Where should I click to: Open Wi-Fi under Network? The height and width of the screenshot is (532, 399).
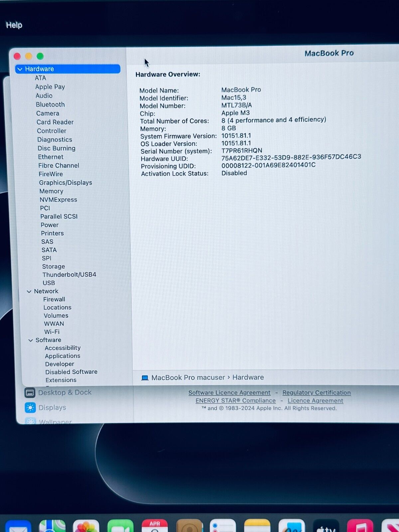tap(52, 332)
